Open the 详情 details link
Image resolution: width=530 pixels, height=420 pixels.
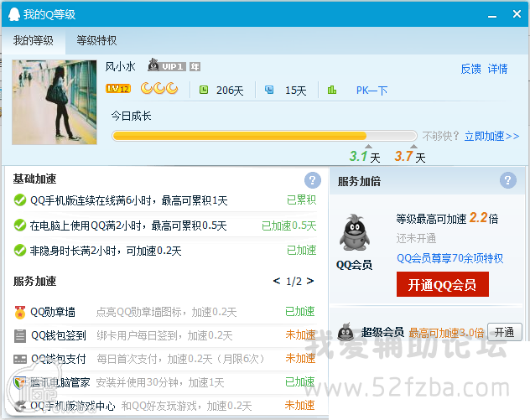pyautogui.click(x=497, y=69)
